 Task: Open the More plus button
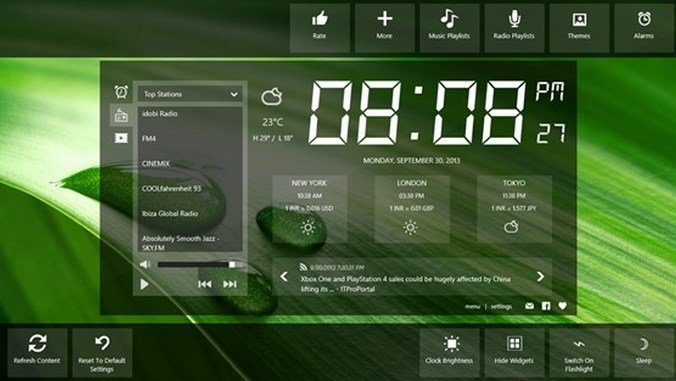(385, 28)
